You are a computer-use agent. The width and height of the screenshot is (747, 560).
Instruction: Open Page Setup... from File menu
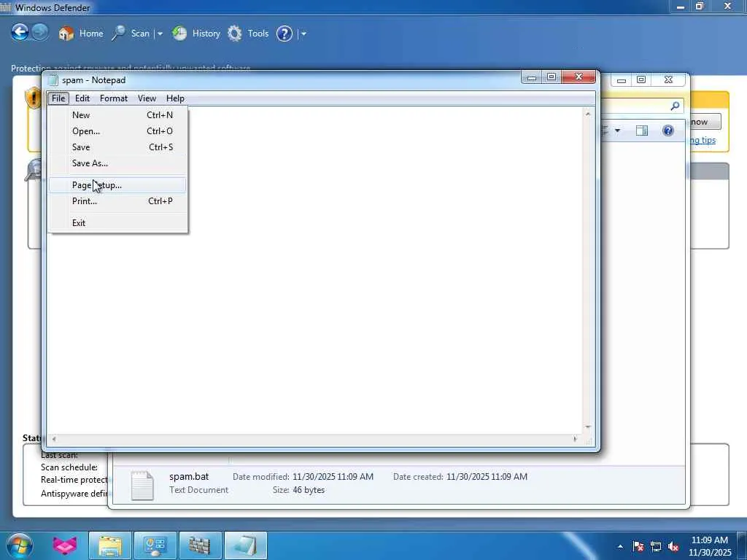[117, 185]
